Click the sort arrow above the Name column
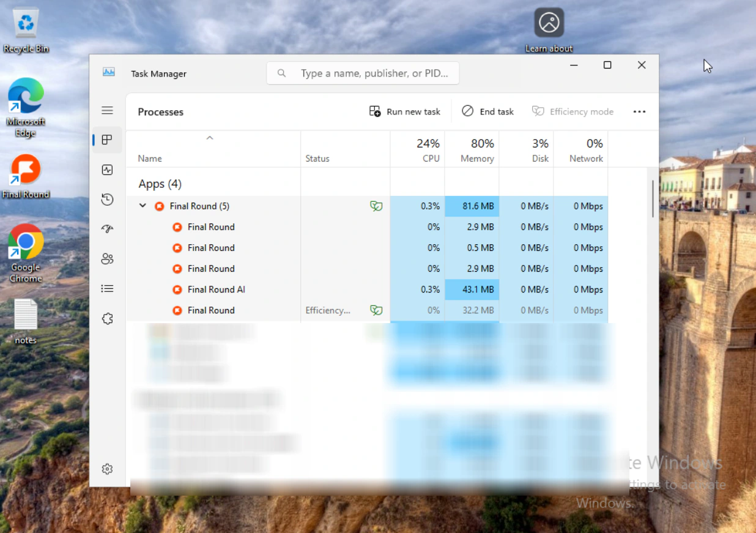This screenshot has width=756, height=533. 209,138
